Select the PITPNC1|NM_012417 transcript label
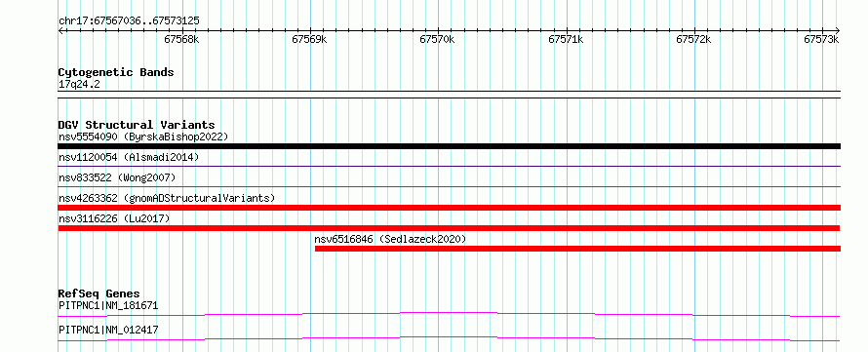The width and height of the screenshot is (868, 352). tap(108, 330)
